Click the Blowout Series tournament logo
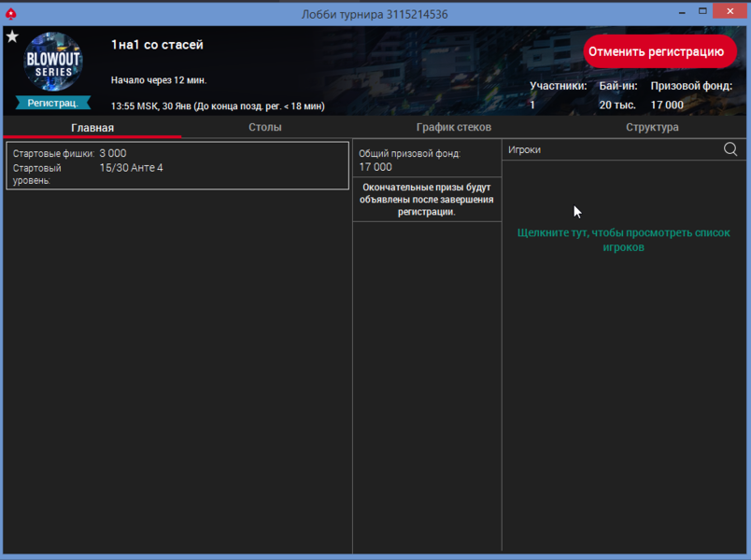 coord(53,63)
